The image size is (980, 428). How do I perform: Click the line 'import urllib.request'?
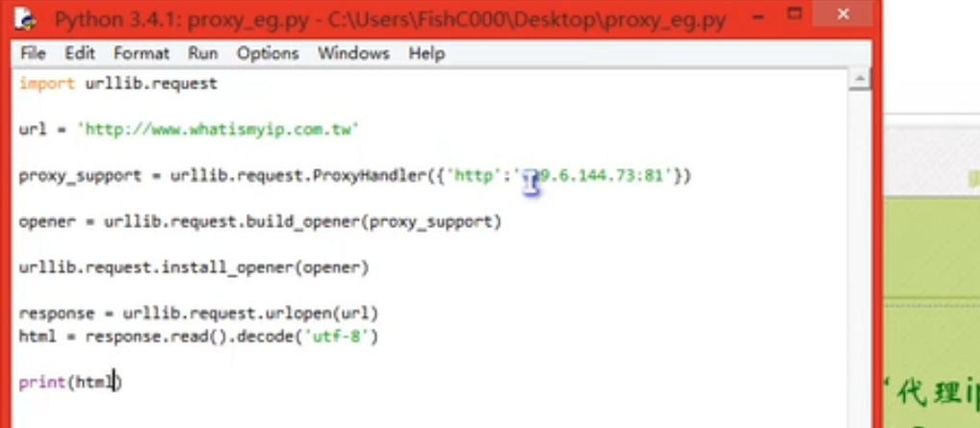coord(118,84)
